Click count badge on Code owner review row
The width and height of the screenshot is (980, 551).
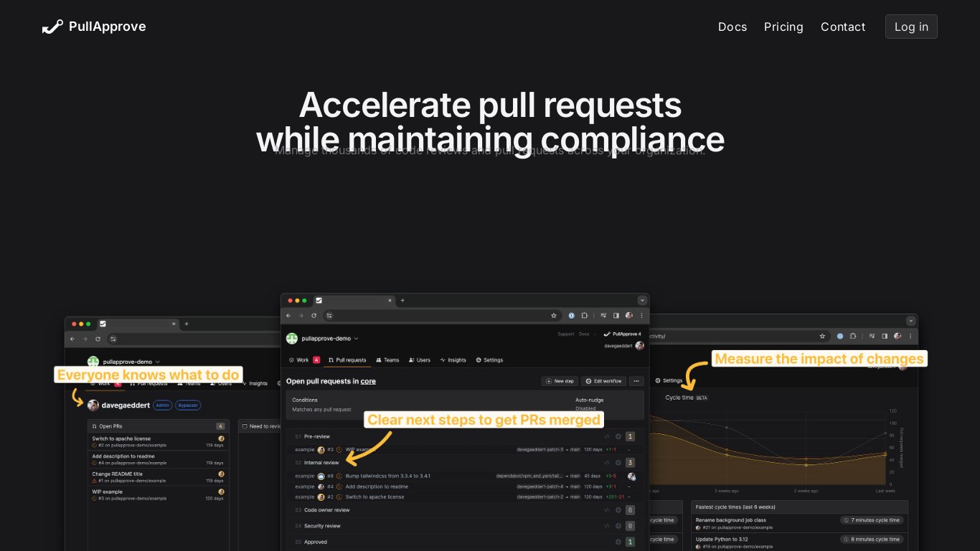pyautogui.click(x=630, y=510)
